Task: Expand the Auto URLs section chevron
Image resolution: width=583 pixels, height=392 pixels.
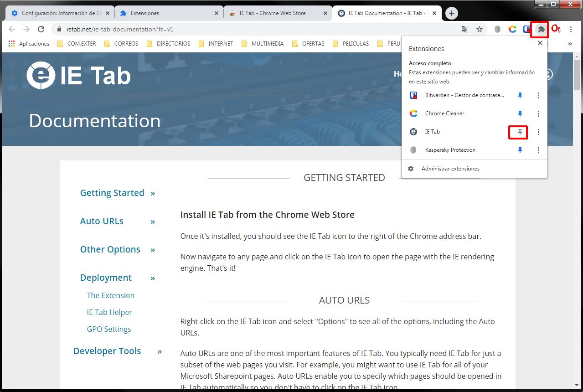Action: click(x=153, y=222)
